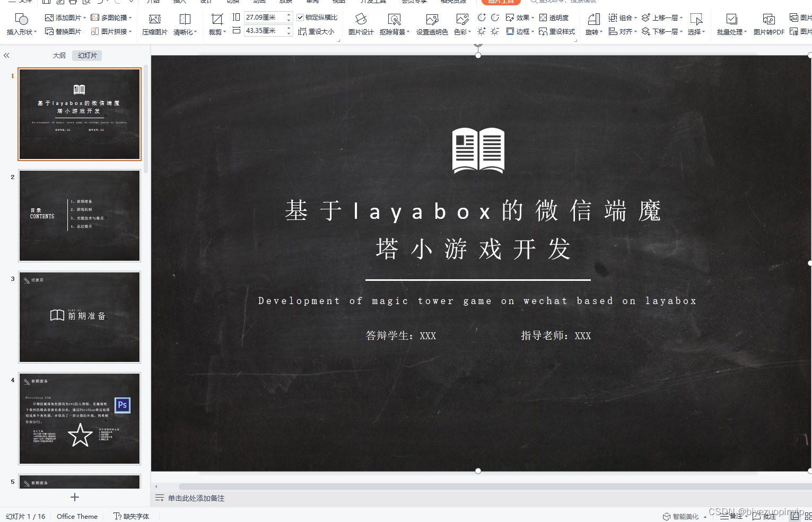Click the Smart Beautify (智能美化) icon
Image resolution: width=812 pixels, height=522 pixels.
click(667, 517)
